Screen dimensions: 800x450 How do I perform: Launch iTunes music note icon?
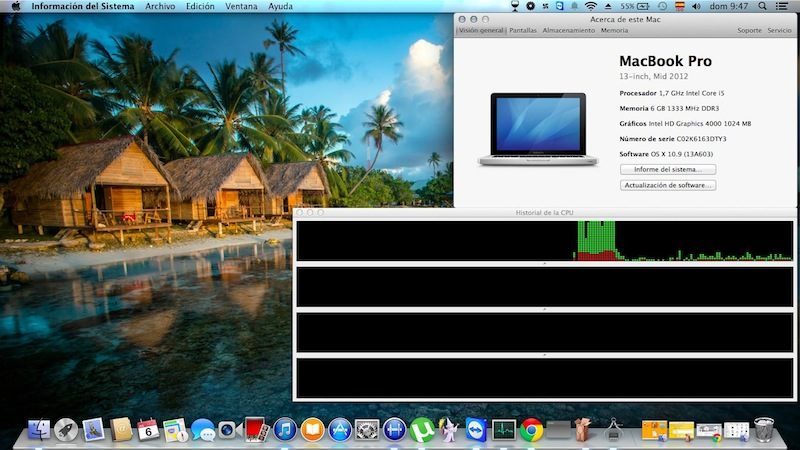click(285, 430)
